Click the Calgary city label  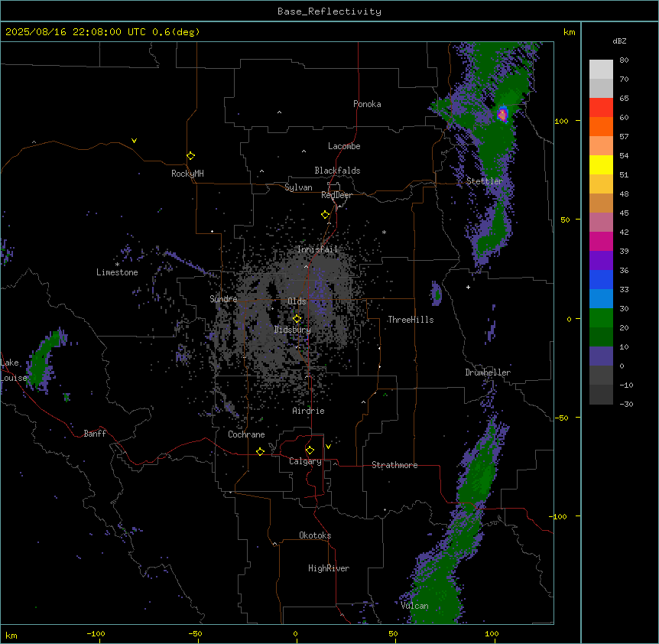pyautogui.click(x=306, y=461)
